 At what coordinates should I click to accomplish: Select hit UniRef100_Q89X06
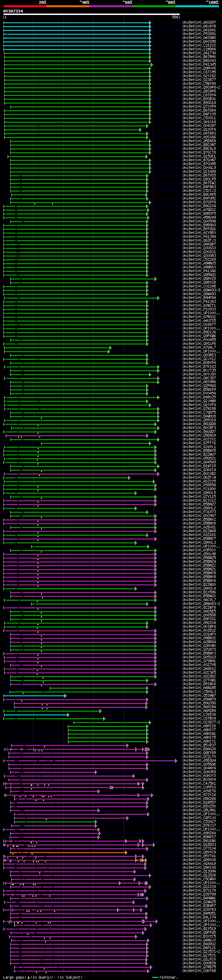[199, 860]
